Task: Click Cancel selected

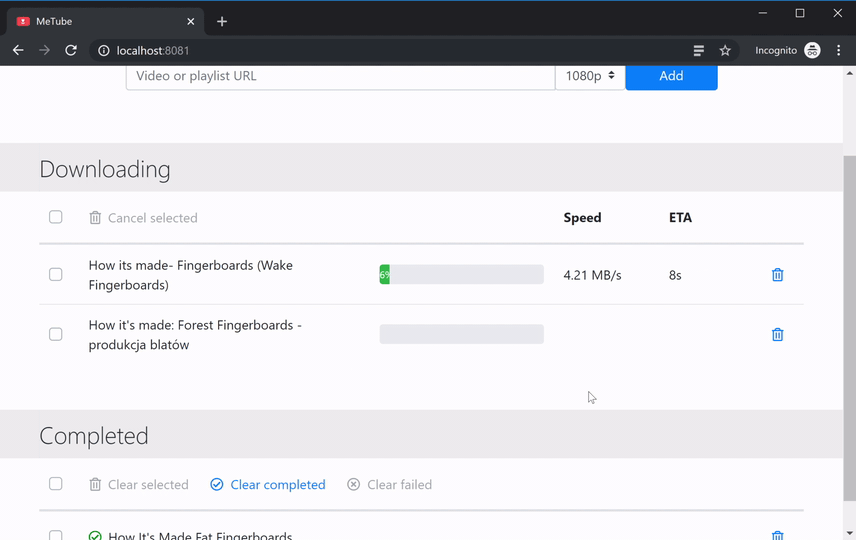Action: pos(144,218)
